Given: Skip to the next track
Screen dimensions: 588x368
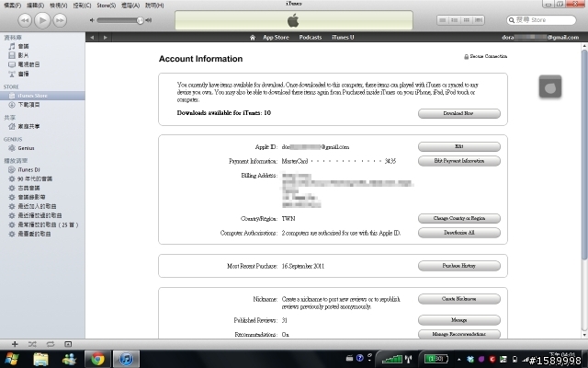Looking at the screenshot, I should 60,20.
